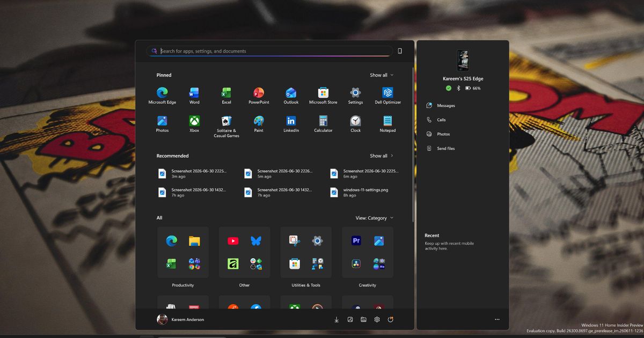
Task: Open File Explorer in Productivity group
Action: pos(194,241)
